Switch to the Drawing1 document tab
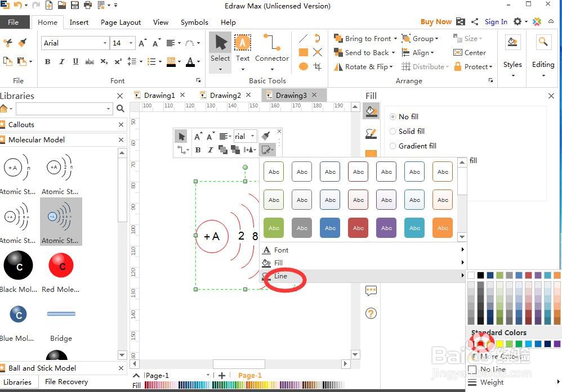The image size is (562, 392). click(159, 95)
